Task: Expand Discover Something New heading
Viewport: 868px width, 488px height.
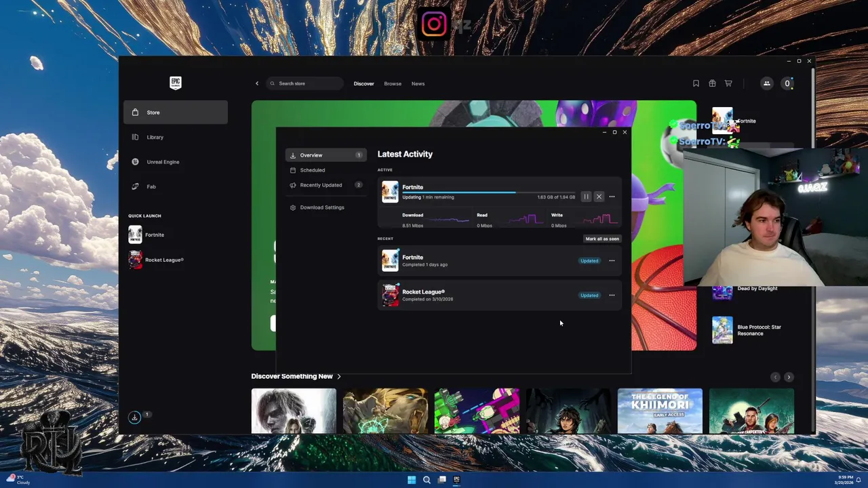Action: click(x=296, y=376)
